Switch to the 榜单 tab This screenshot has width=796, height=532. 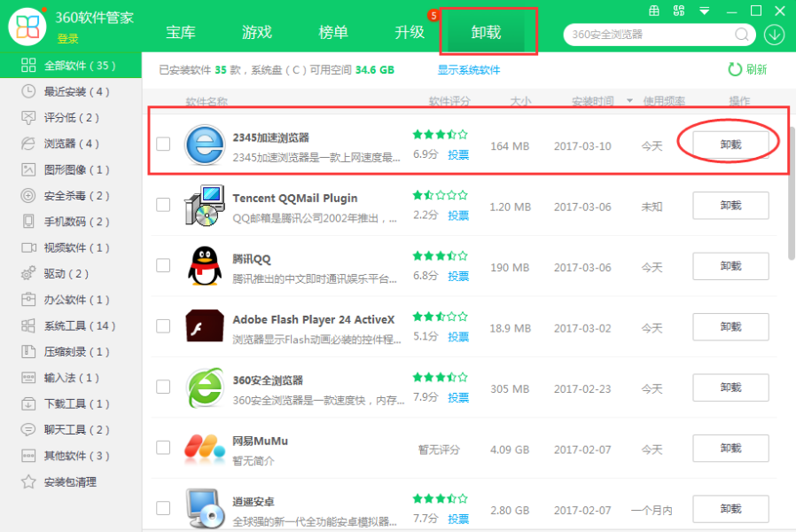pos(333,33)
